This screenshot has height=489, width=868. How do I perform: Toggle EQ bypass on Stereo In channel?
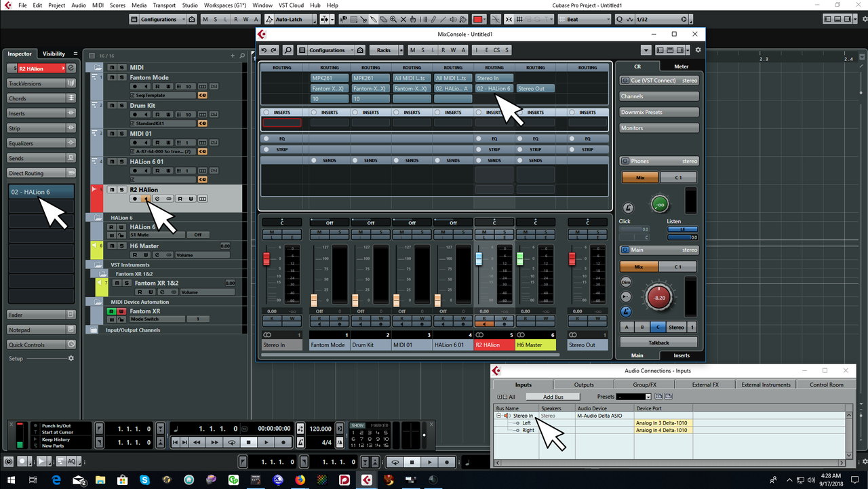(x=267, y=138)
